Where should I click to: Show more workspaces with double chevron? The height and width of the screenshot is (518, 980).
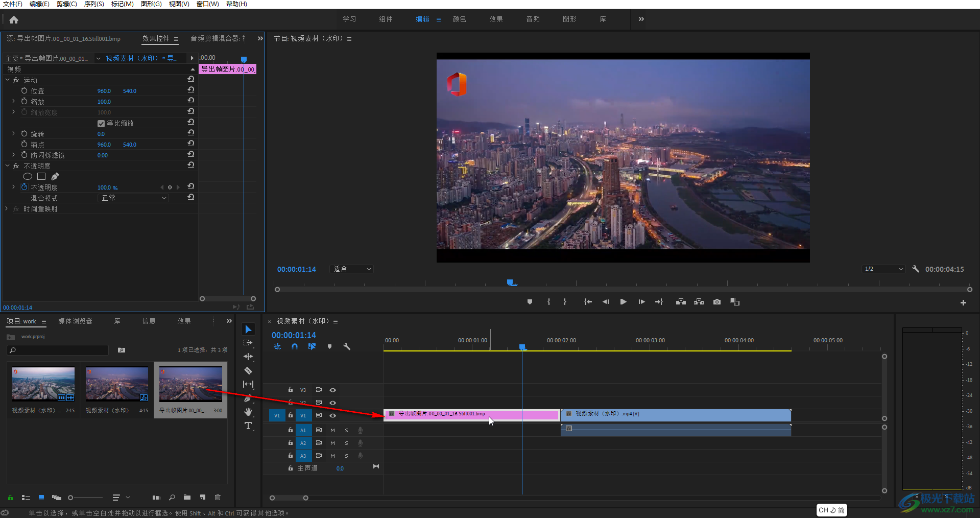point(641,19)
